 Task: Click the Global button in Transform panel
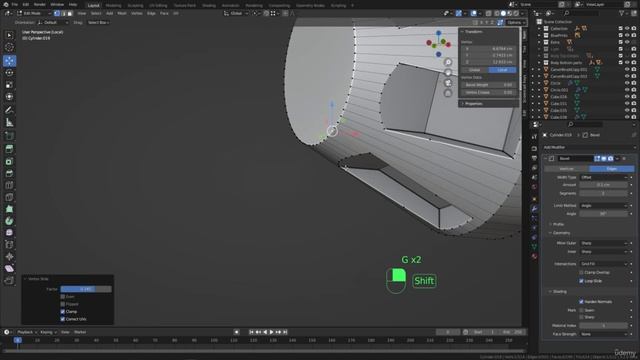tap(475, 70)
